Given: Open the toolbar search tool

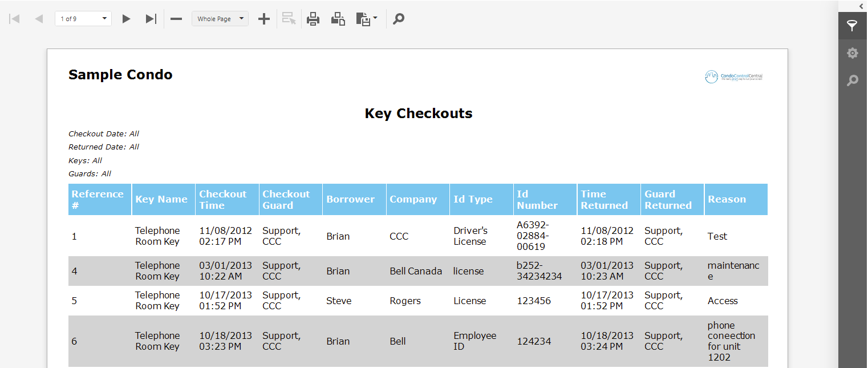Looking at the screenshot, I should click(398, 18).
